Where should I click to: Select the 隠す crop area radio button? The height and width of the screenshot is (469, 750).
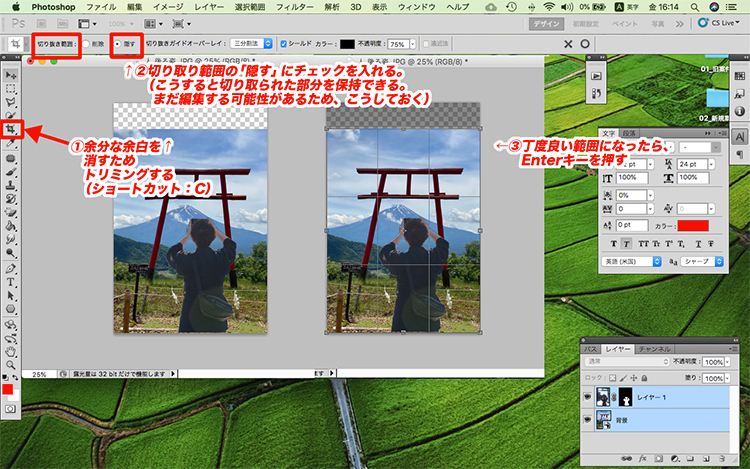pos(118,44)
